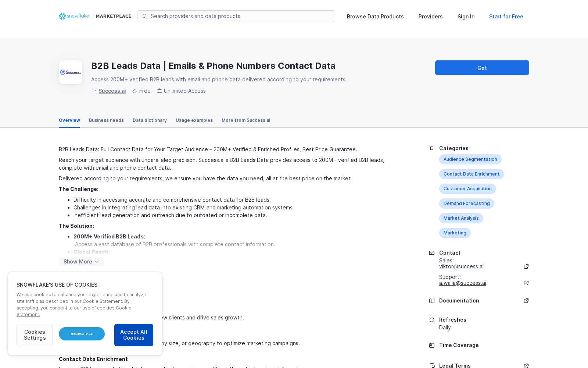This screenshot has height=368, width=588.
Task: Click the 'Contact Data Enrichment' section heading
Action: click(x=93, y=359)
